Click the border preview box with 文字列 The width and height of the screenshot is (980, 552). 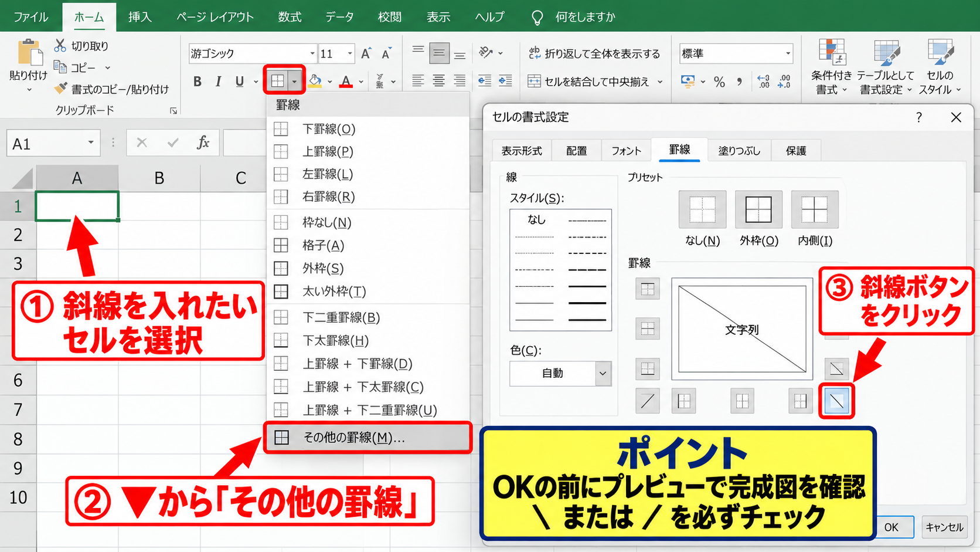coord(742,329)
